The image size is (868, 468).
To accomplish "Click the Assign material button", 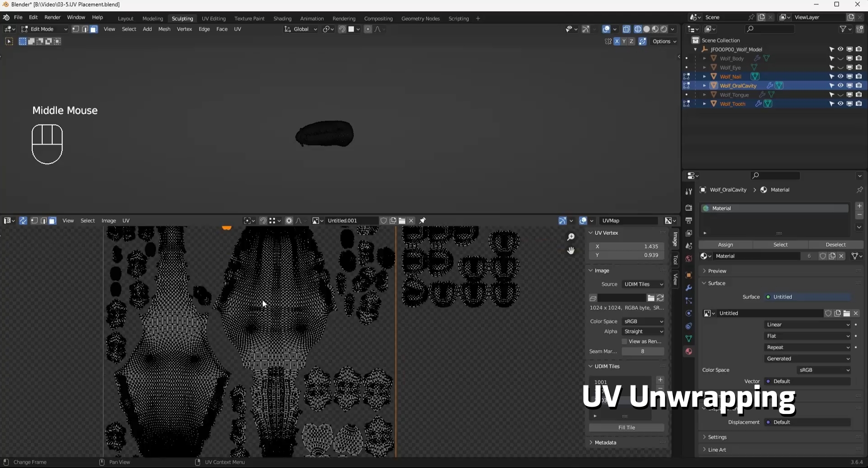I will click(x=726, y=245).
